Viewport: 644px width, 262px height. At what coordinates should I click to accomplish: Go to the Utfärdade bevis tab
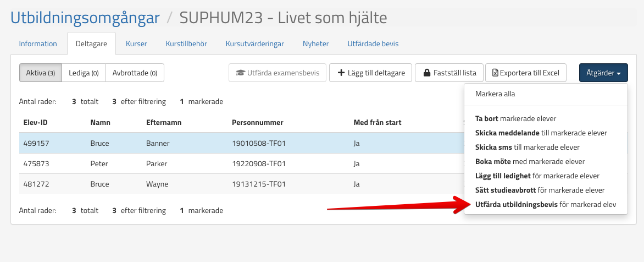(373, 44)
